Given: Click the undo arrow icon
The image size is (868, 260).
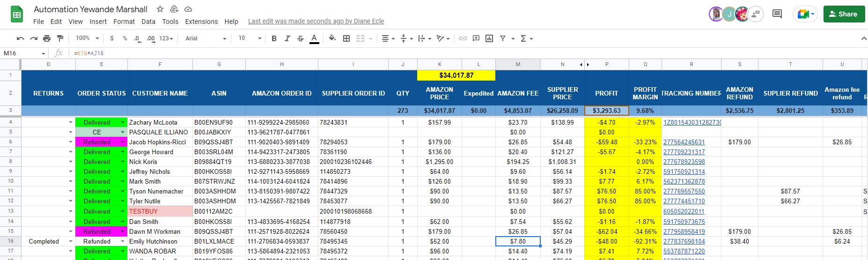Looking at the screenshot, I should [x=20, y=38].
